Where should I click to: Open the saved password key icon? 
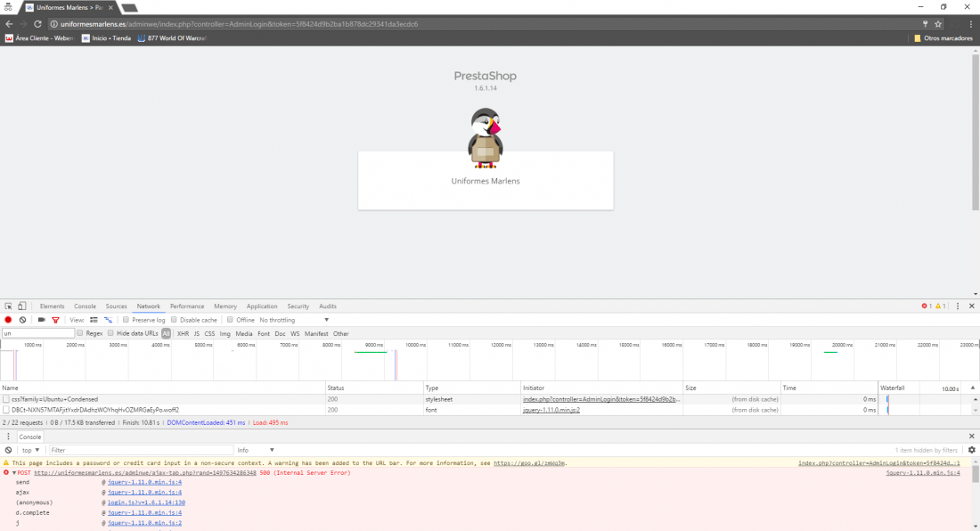coord(925,24)
